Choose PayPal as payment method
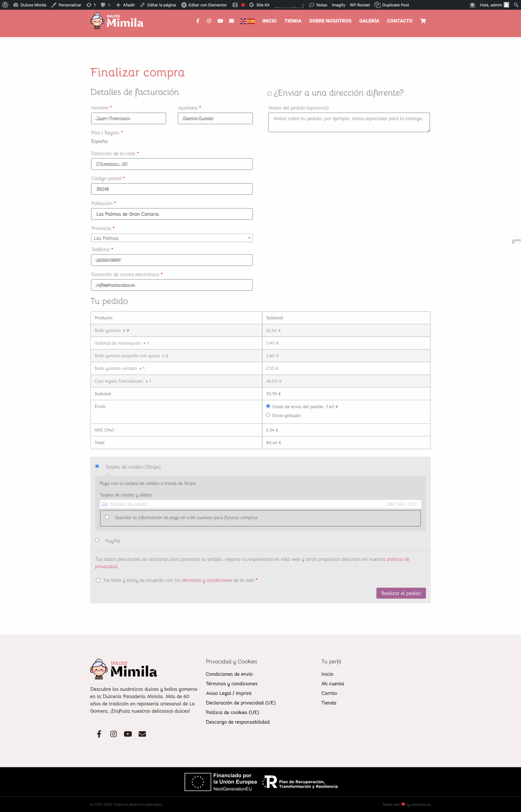Screen dimensions: 521x812 (x=97, y=540)
